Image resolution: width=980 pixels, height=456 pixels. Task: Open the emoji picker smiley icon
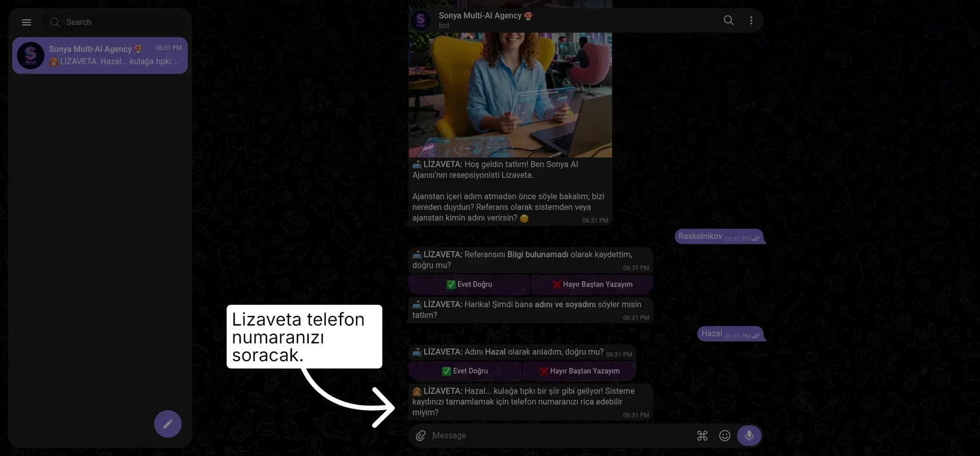tap(725, 435)
